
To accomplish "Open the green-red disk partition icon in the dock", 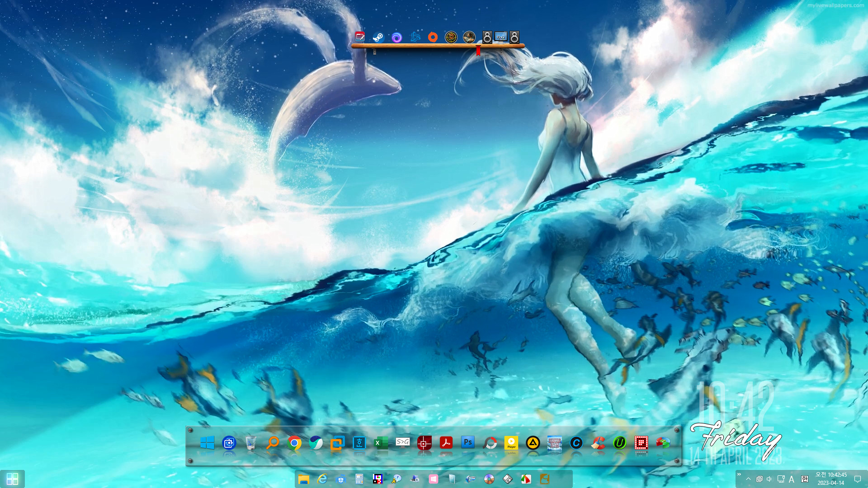I will [x=663, y=443].
